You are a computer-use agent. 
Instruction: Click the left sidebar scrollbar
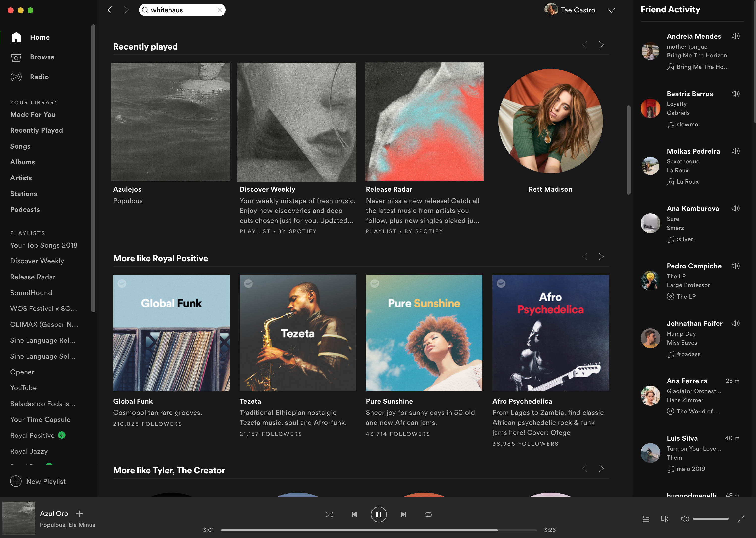coord(93,168)
